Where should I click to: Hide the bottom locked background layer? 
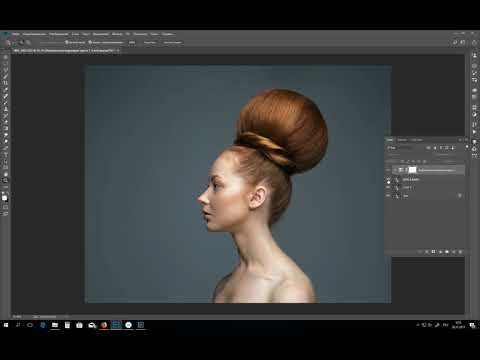pos(388,196)
